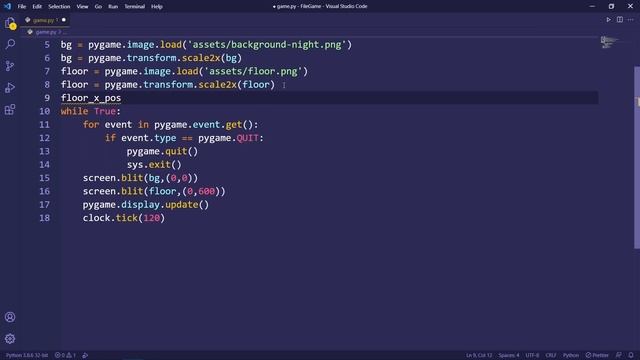
Task: Click 'assets/floor.png' string on line 7
Action: 253,71
